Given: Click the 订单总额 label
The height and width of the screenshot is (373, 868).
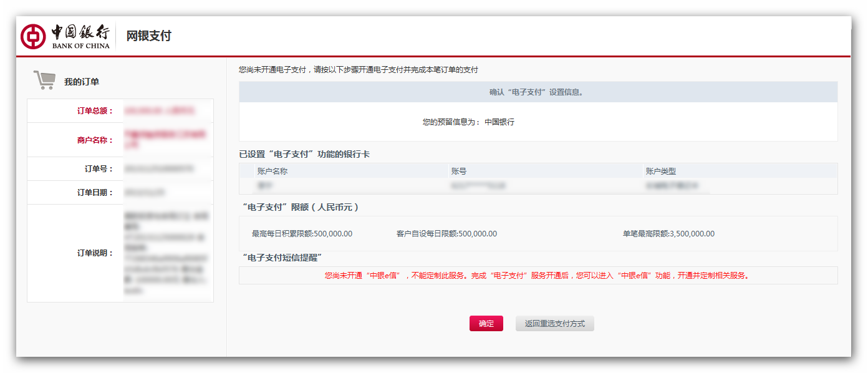Looking at the screenshot, I should tap(95, 111).
